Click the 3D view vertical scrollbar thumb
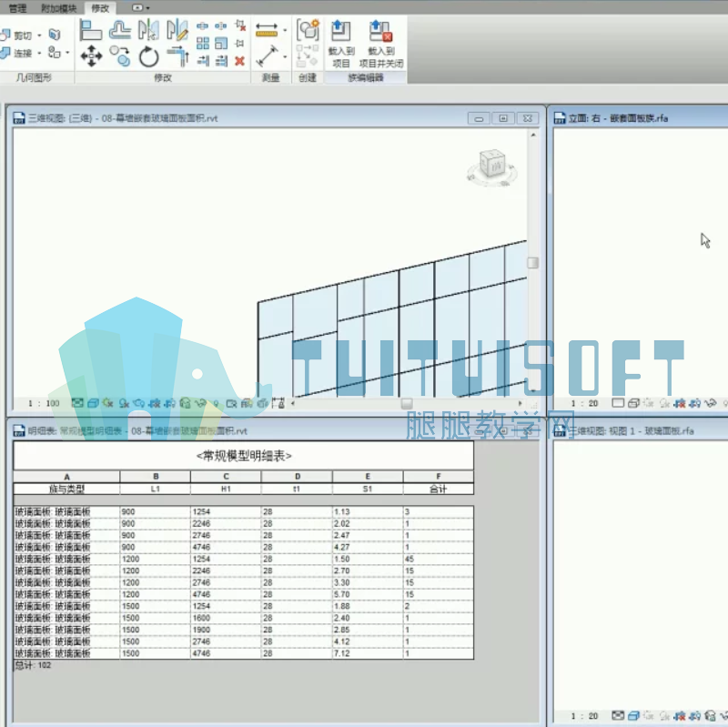728x727 pixels. point(532,263)
